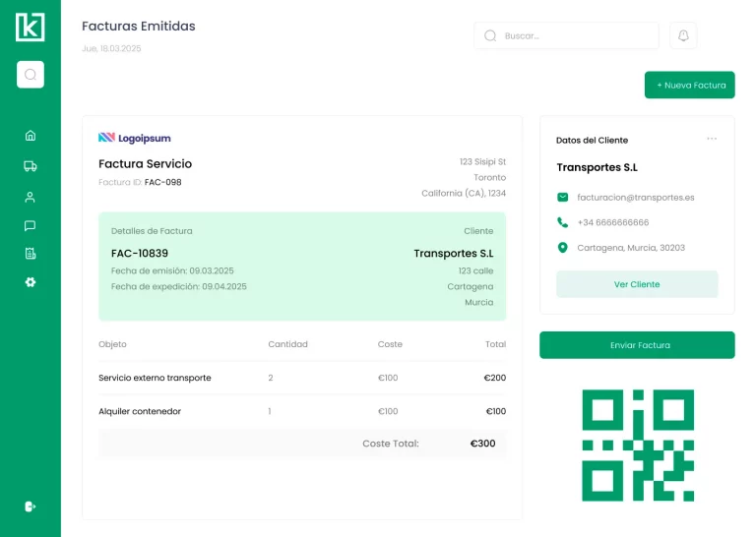Click the Ver Cliente button

tap(637, 284)
